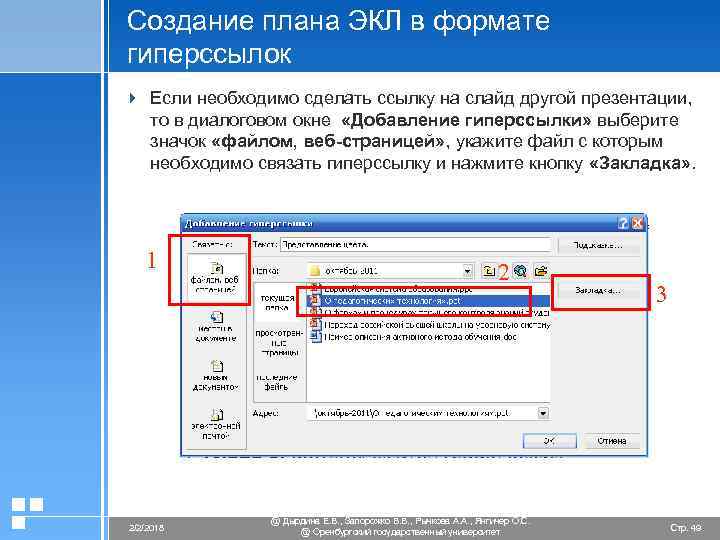Select the 'О формах и процедурах' file
720x540 pixels.
click(x=430, y=313)
